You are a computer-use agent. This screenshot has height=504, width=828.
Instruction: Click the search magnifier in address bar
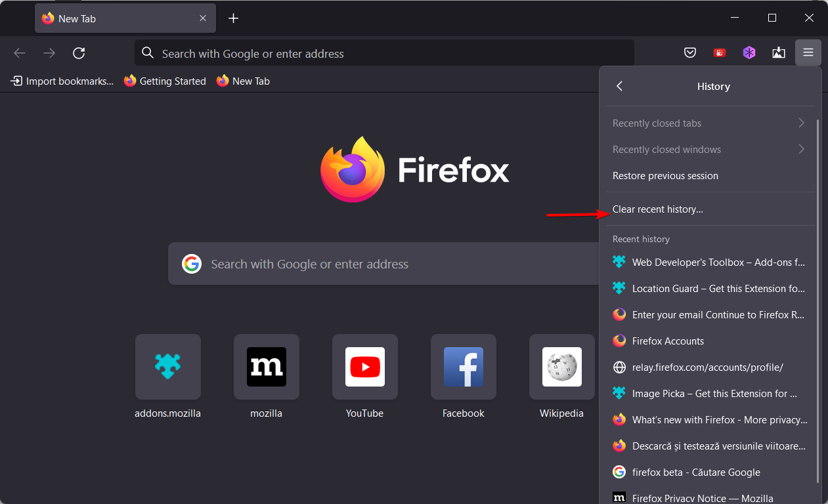point(148,53)
